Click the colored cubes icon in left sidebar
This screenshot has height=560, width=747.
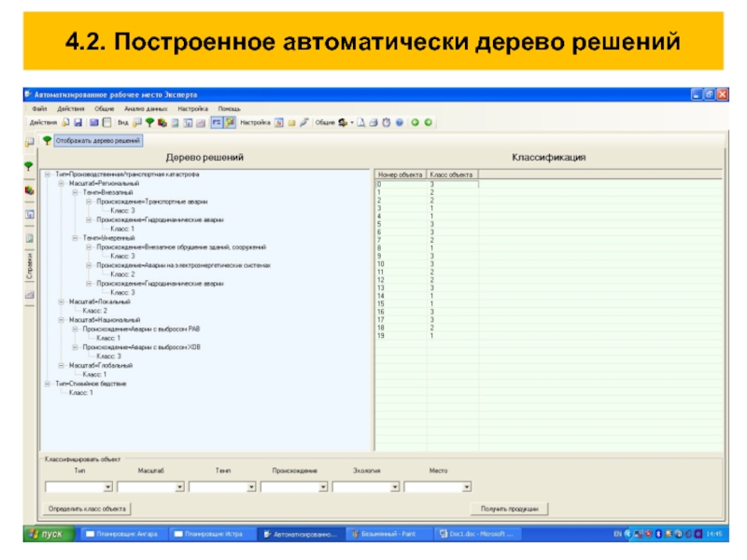29,189
